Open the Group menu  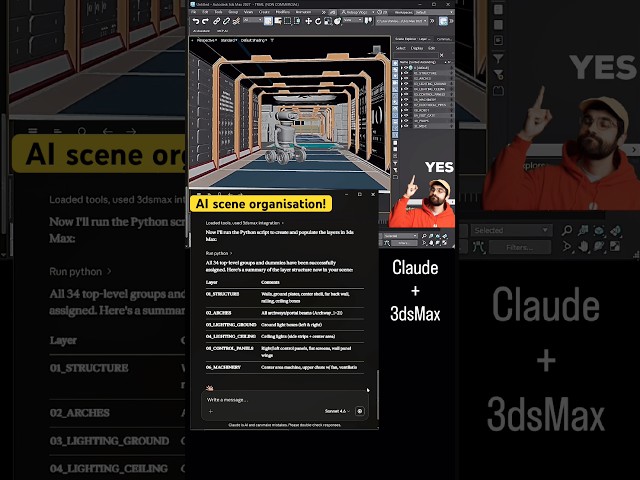[x=233, y=12]
